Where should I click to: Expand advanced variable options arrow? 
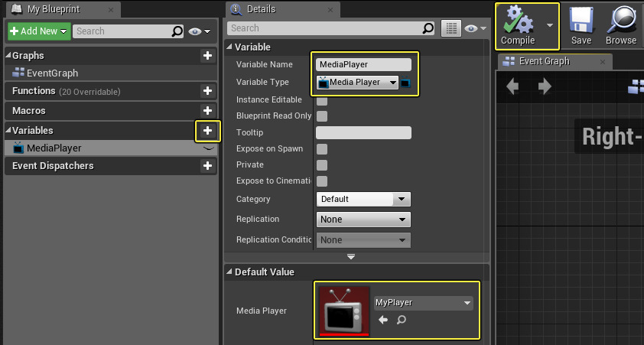click(351, 257)
